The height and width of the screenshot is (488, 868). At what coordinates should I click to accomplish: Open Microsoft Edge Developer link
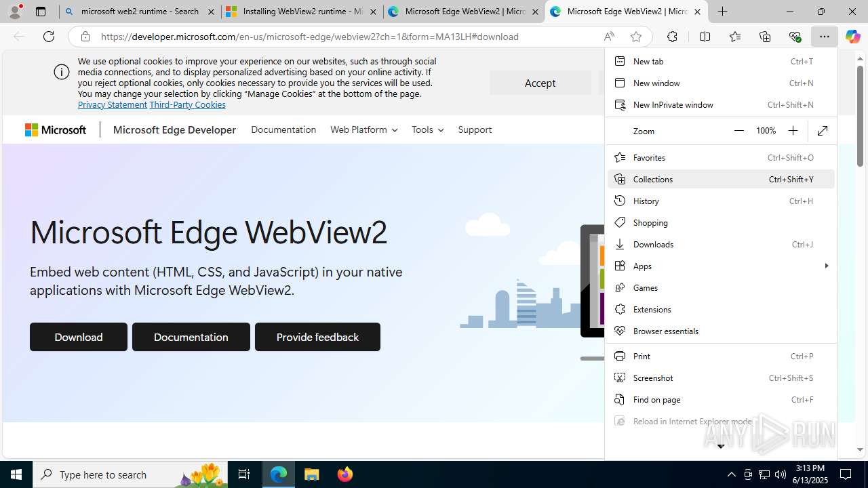coord(174,130)
